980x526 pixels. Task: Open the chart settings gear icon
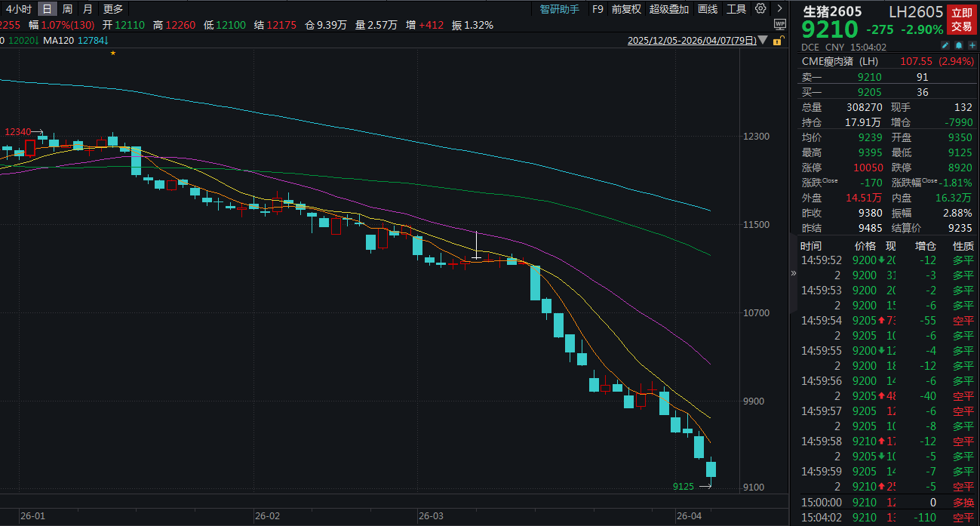(760, 9)
